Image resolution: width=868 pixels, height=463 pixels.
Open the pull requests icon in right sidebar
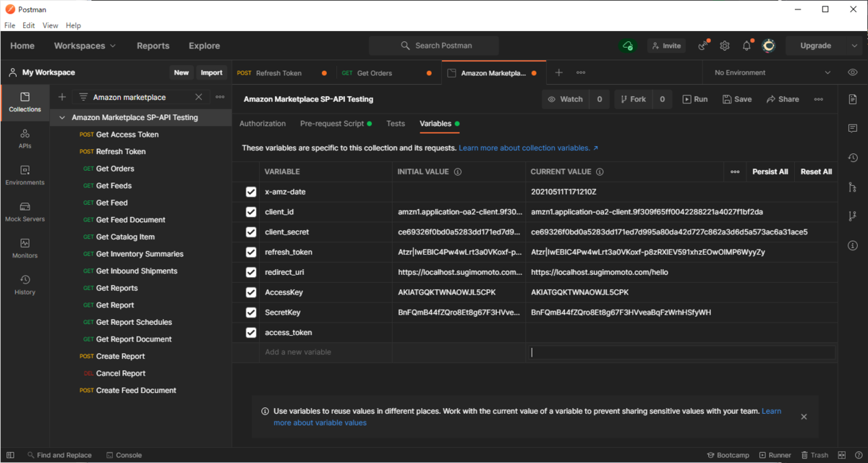click(853, 187)
